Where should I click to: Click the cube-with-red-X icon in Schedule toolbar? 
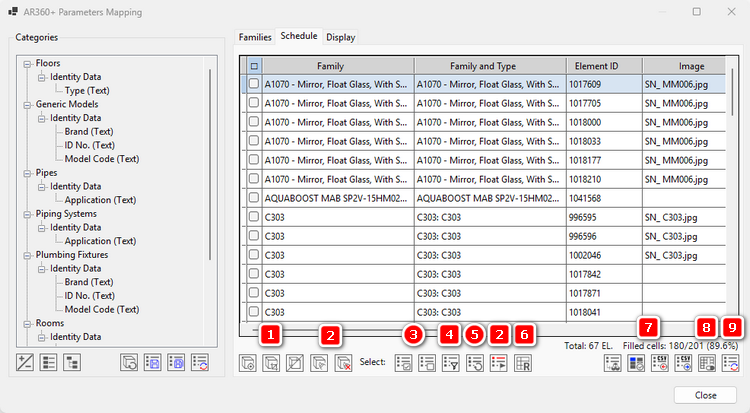[343, 363]
